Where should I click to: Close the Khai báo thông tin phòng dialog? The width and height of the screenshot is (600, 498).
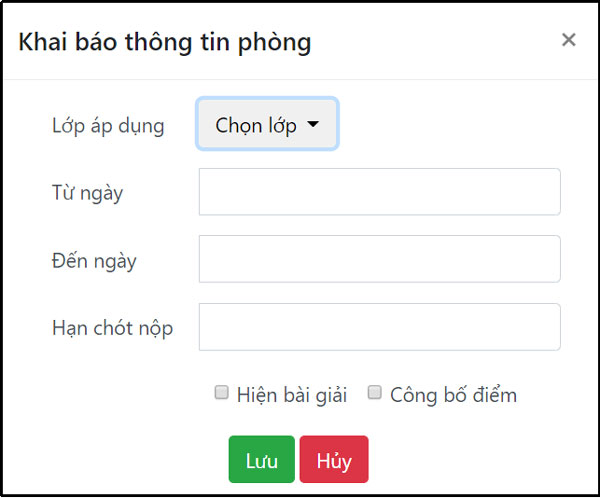pyautogui.click(x=569, y=39)
